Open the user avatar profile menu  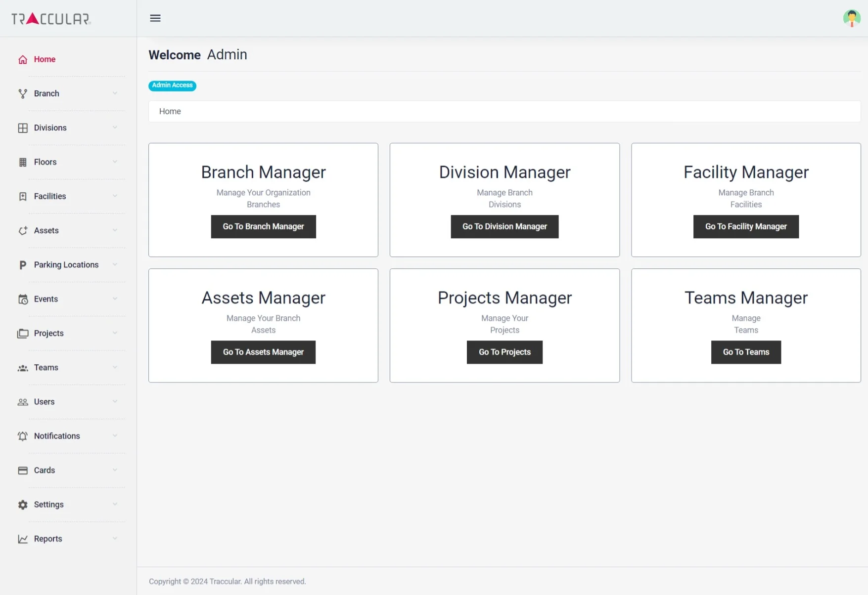click(x=851, y=18)
